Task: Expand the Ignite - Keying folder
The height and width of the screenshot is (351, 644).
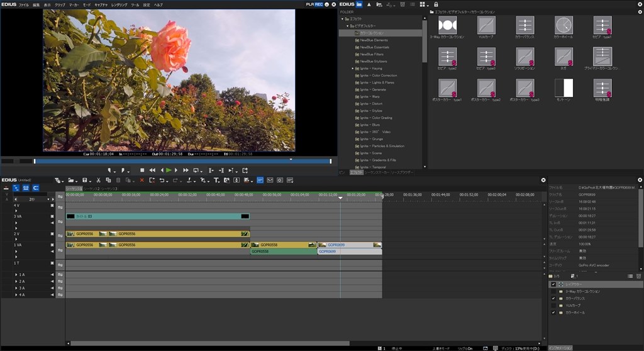Action: click(353, 68)
